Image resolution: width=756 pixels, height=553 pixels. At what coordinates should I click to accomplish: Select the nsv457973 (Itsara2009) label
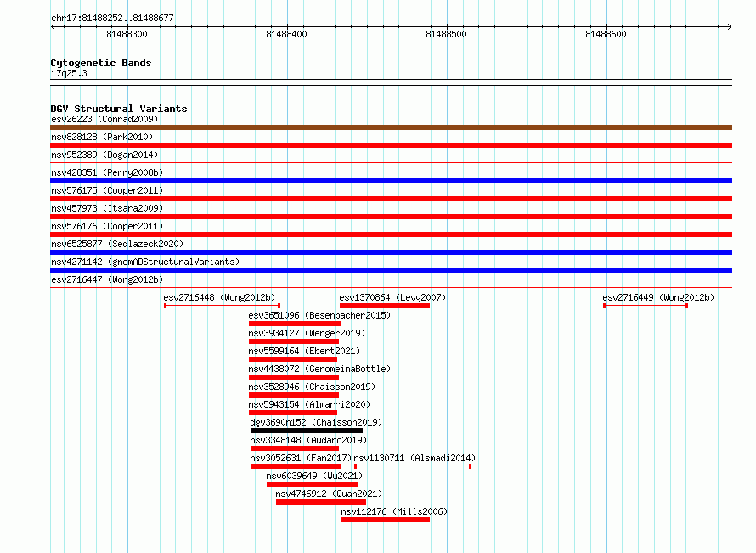107,208
